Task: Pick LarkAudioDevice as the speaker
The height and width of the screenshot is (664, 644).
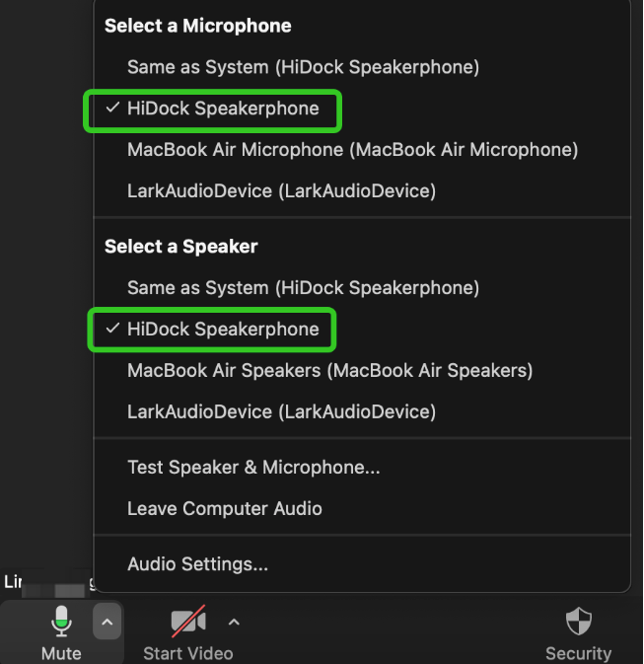Action: coord(281,412)
